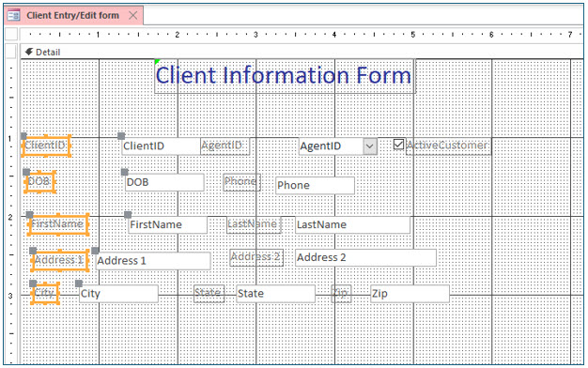This screenshot has height=368, width=588.
Task: Select the State label control
Action: 209,294
